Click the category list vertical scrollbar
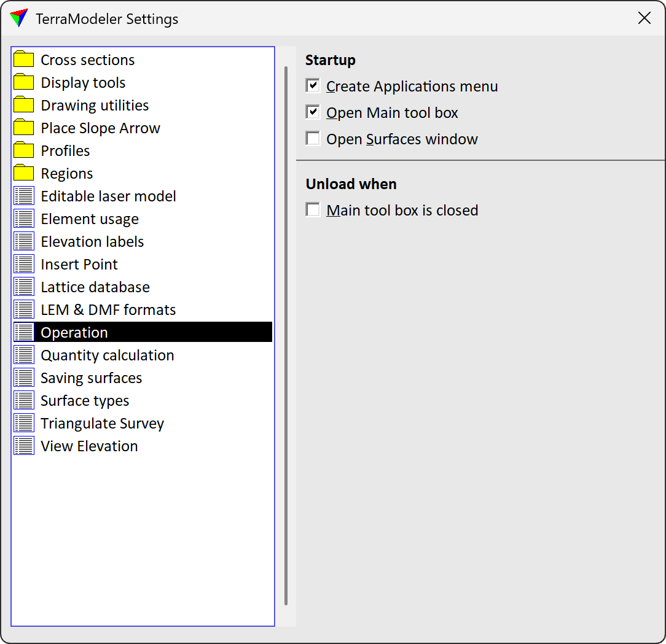Viewport: 666px width, 644px height. 286,335
